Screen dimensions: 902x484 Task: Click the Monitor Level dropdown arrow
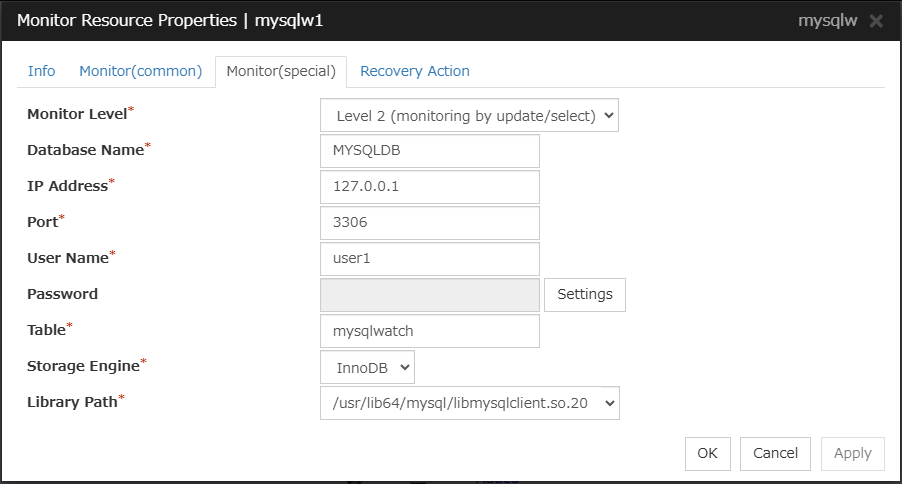click(x=607, y=115)
